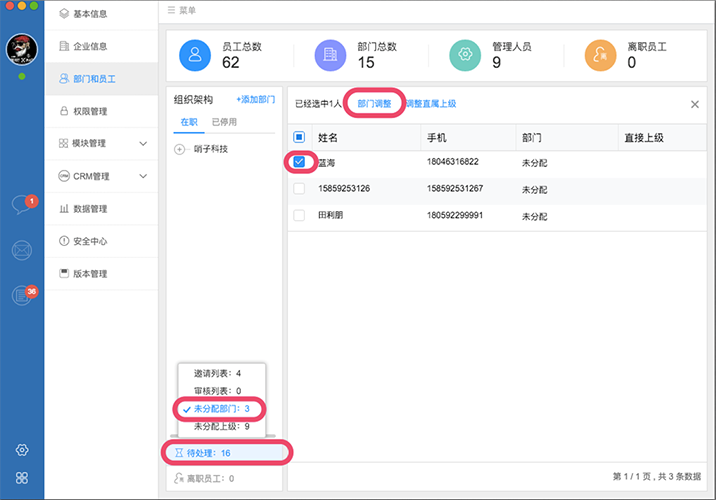This screenshot has height=500, width=716.
Task: Click the 管理人员 green gear icon
Action: [465, 55]
